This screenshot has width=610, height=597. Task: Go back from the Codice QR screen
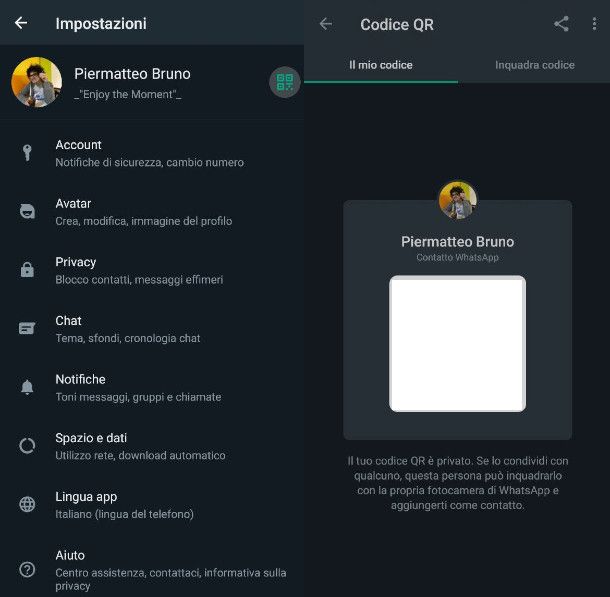[326, 24]
